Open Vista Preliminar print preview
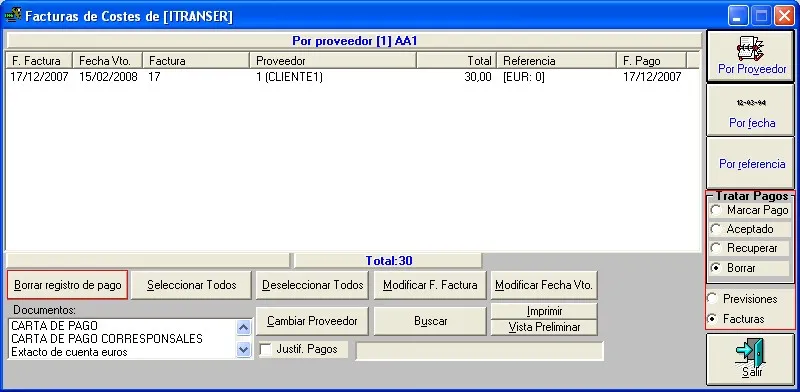The image size is (800, 392). pos(544,327)
